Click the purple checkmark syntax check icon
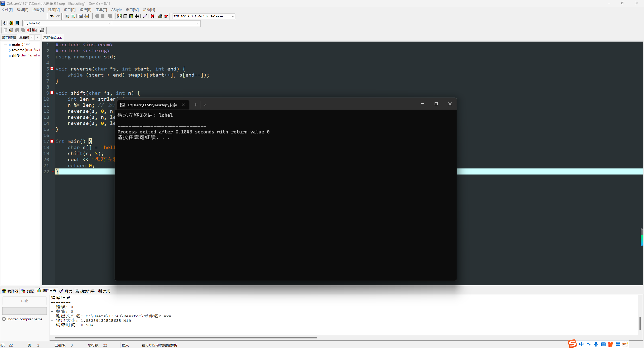This screenshot has width=644, height=348. pyautogui.click(x=144, y=16)
